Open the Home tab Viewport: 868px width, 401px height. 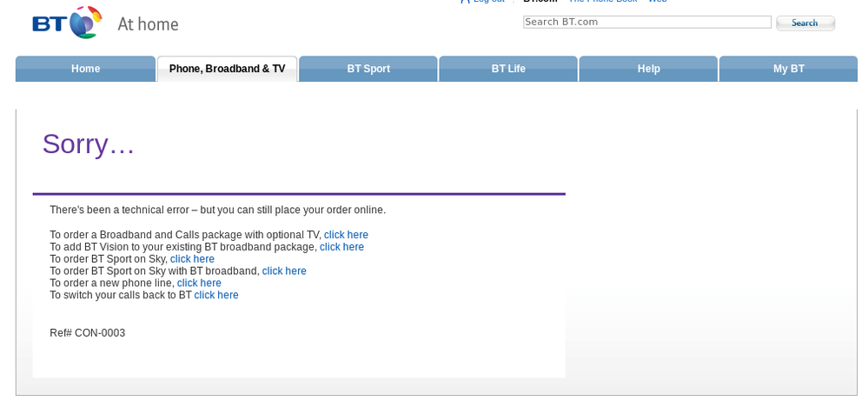[85, 69]
